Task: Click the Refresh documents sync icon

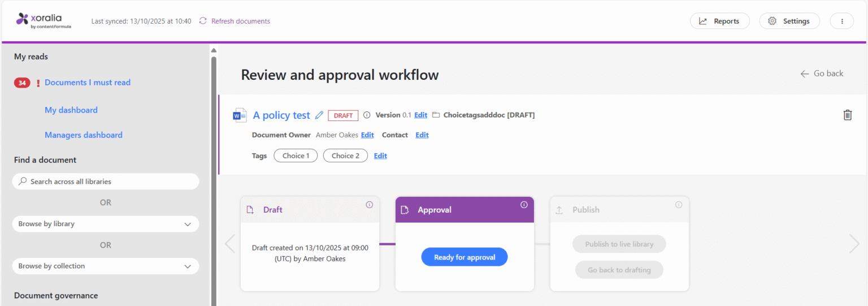Action: pos(203,21)
